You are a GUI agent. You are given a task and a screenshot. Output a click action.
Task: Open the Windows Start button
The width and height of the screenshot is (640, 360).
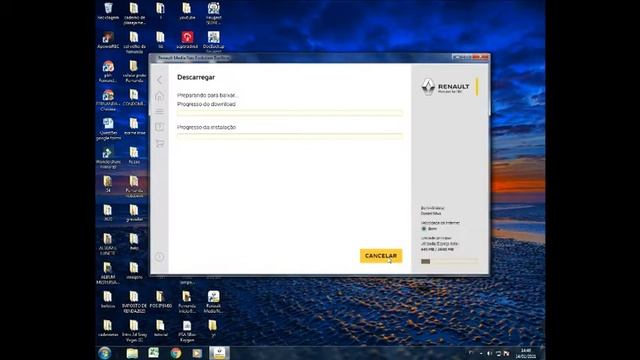[104, 353]
